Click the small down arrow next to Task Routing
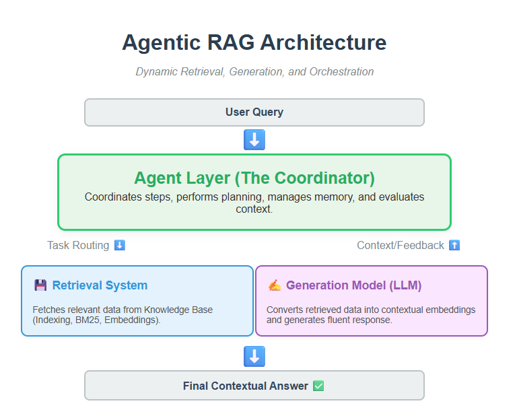 (119, 245)
